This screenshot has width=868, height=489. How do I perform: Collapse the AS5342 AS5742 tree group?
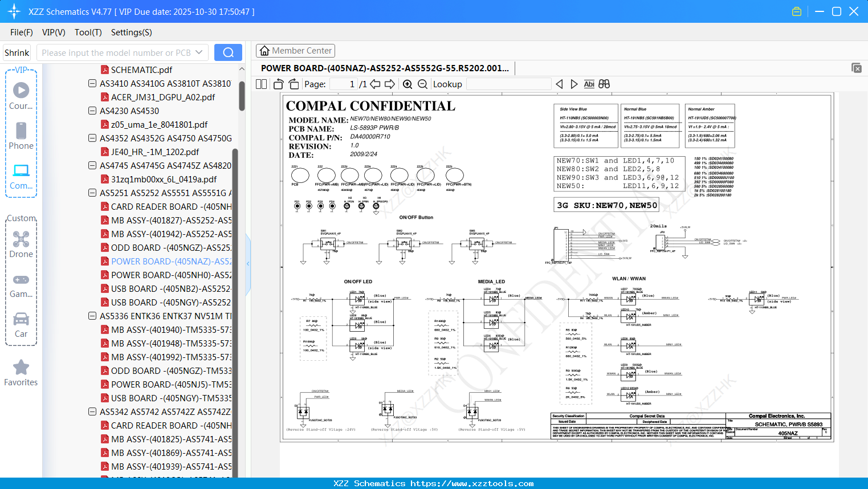92,411
